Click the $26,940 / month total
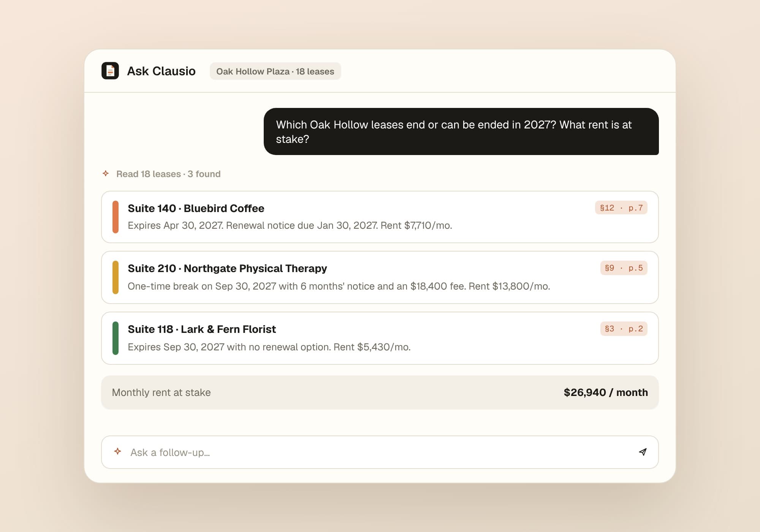Screen dimensions: 760x532 (606, 393)
